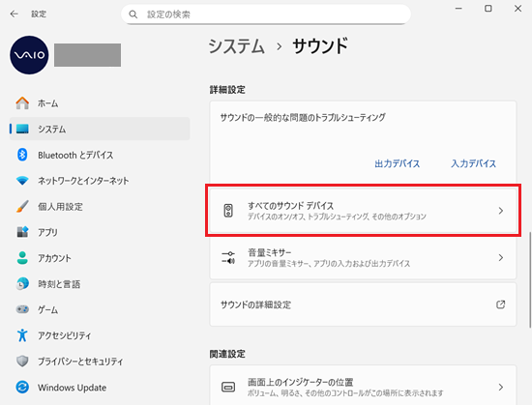Click the システム monitor icon
Image resolution: width=532 pixels, height=405 pixels.
22,129
